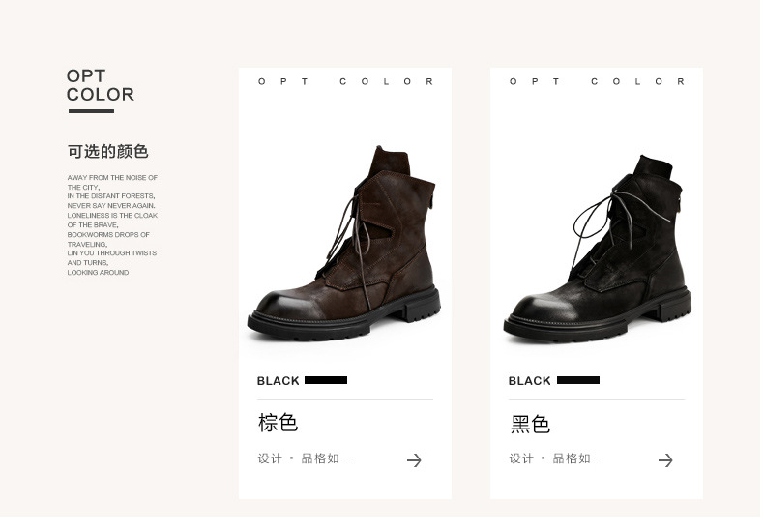The width and height of the screenshot is (764, 532).
Task: Click 设计 · 品格如一 text under 黑色
Action: coord(556,458)
